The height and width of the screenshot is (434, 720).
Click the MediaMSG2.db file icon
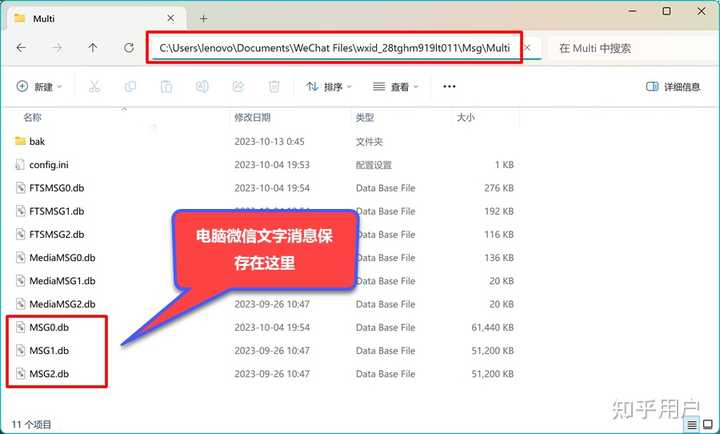[20, 304]
